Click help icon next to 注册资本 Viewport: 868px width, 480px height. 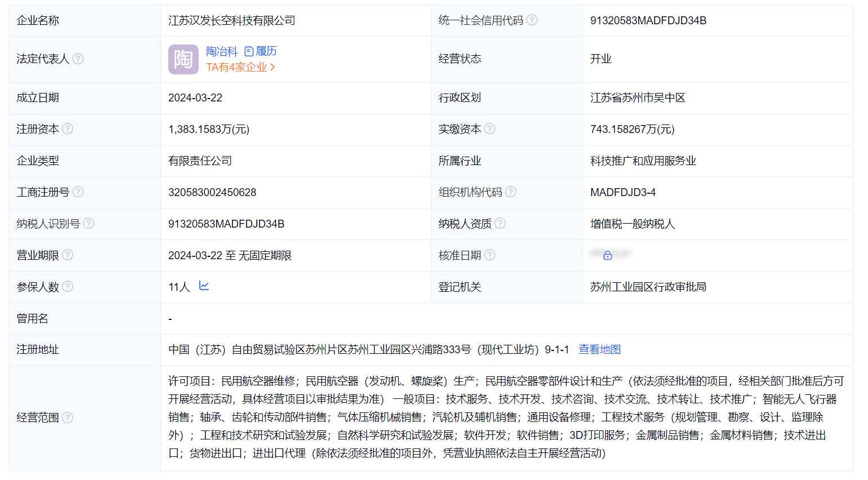click(68, 129)
